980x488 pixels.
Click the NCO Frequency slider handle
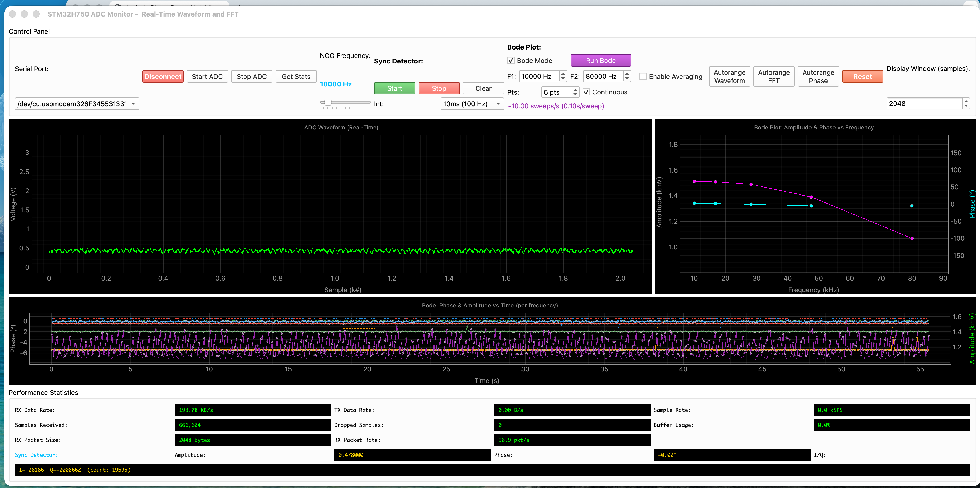pos(328,102)
